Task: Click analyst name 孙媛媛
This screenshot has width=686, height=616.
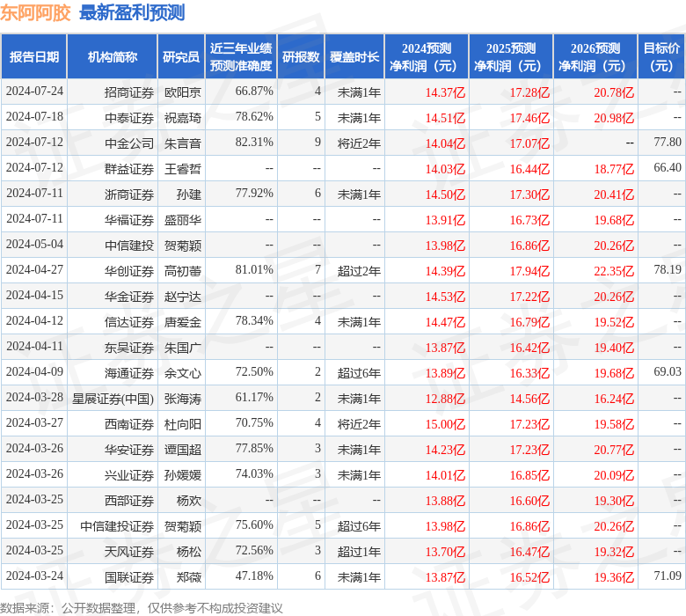Action: click(x=182, y=475)
